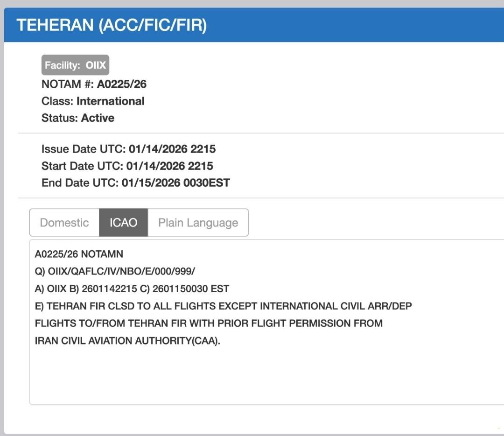Click the FLIGHTS TO/FROM TEHRAN FIR line
The width and height of the screenshot is (504, 436).
pyautogui.click(x=209, y=323)
